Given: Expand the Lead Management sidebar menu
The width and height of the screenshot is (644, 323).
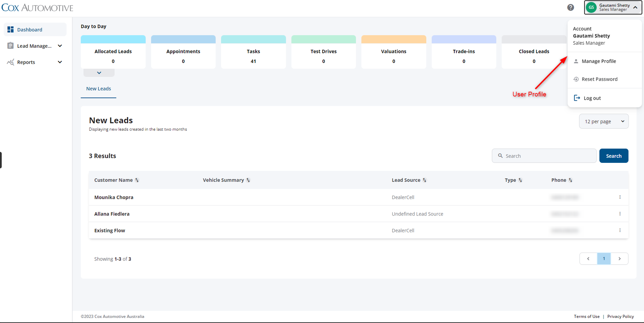Looking at the screenshot, I should 60,46.
